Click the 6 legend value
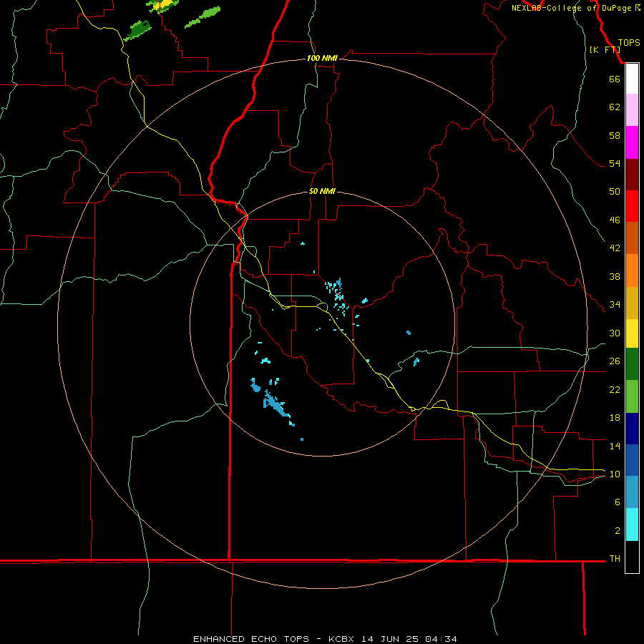644x644 pixels. tap(618, 502)
